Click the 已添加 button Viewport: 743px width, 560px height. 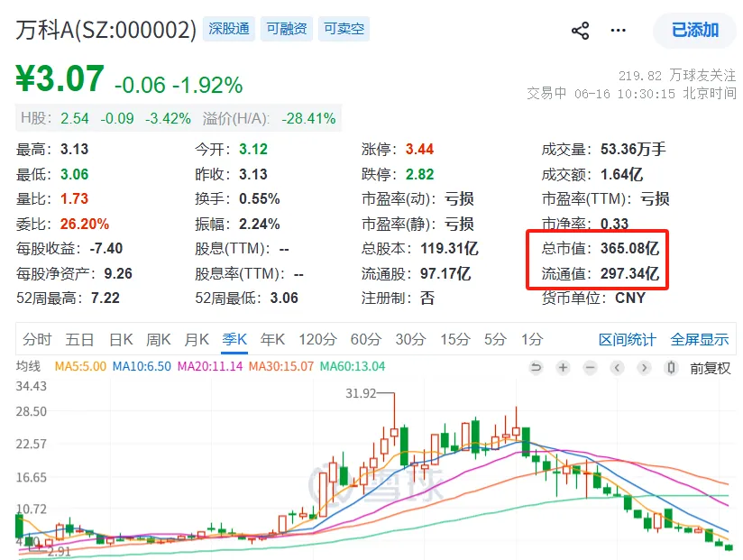pyautogui.click(x=694, y=31)
